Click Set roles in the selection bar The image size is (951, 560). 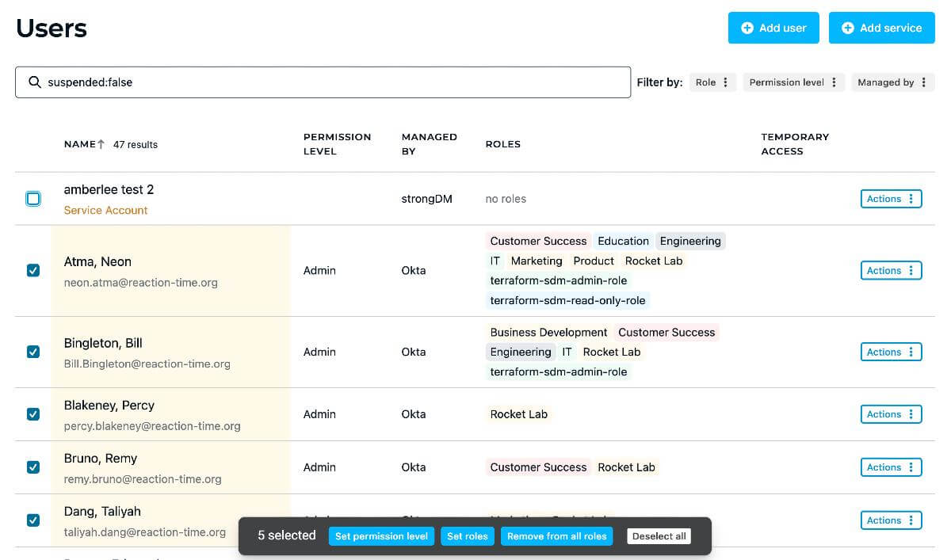point(468,536)
